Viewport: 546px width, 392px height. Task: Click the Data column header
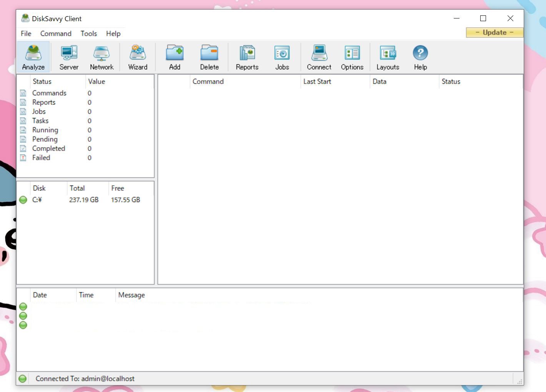click(404, 82)
